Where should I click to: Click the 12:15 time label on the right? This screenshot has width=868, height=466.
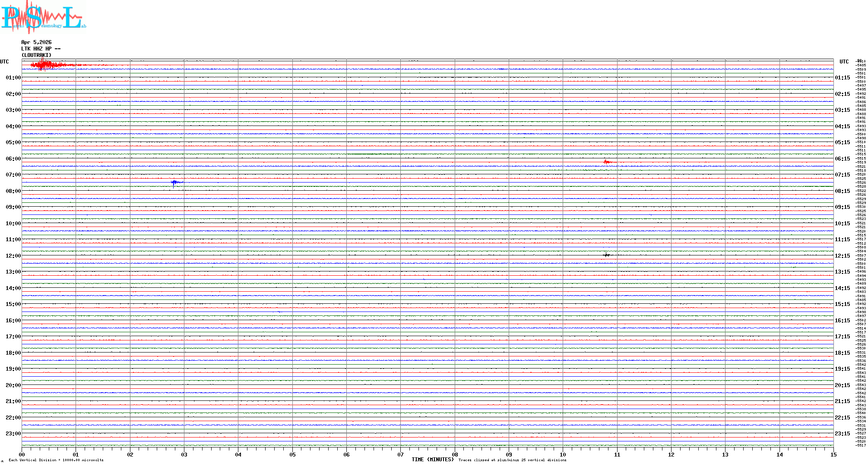(x=842, y=256)
